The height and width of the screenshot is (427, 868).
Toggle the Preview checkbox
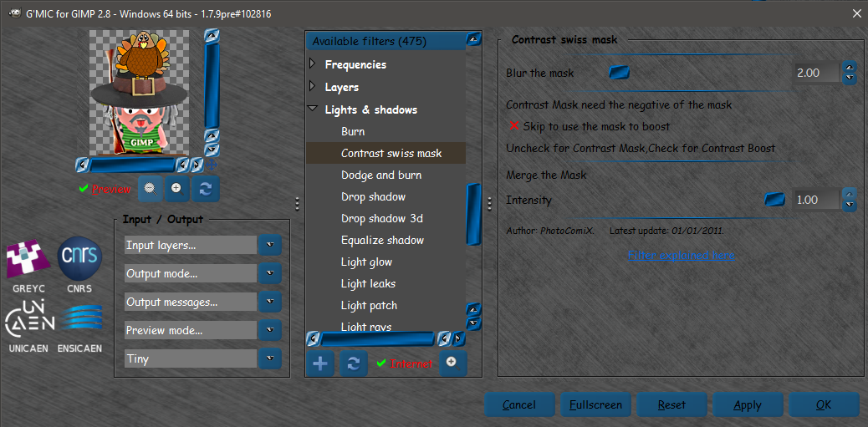(84, 189)
